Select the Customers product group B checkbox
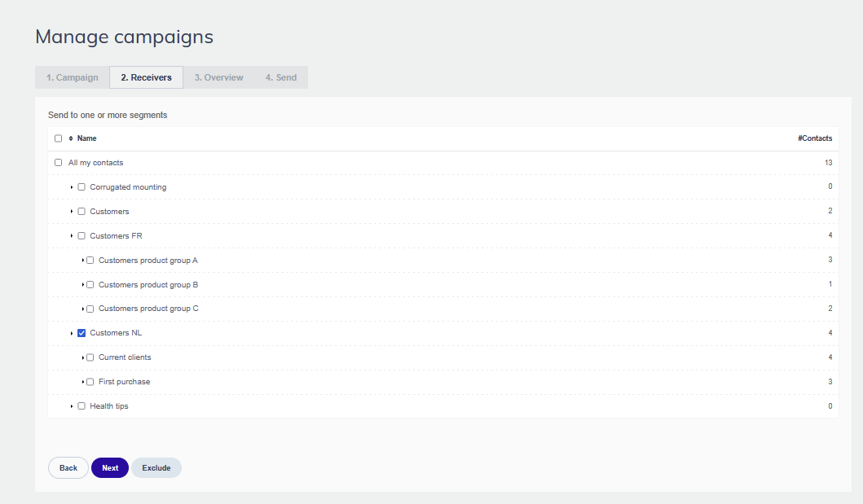 90,285
